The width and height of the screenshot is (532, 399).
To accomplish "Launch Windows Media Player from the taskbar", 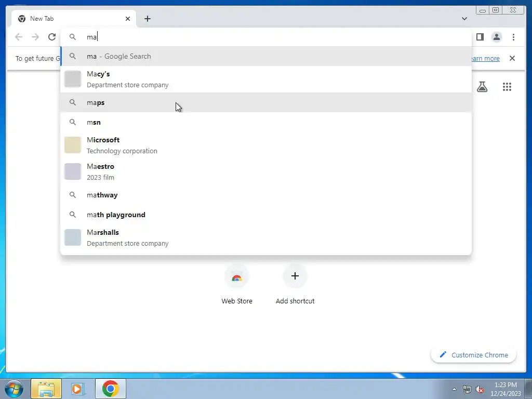I will pyautogui.click(x=77, y=389).
